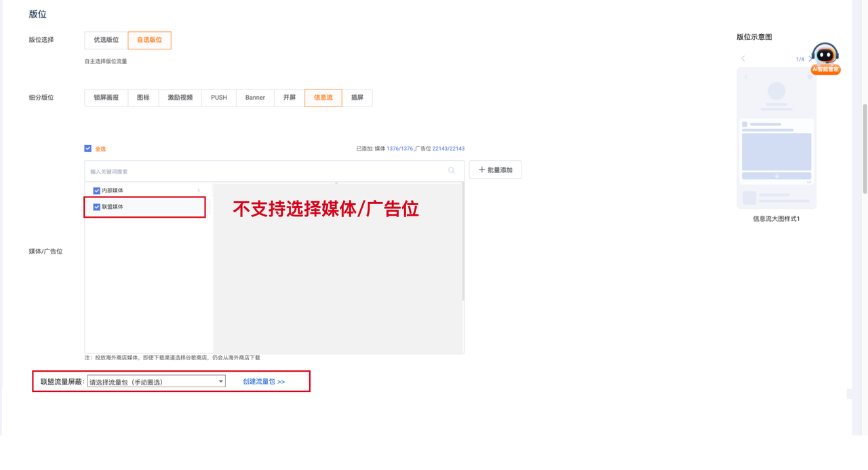The height and width of the screenshot is (470, 868).
Task: Select the 自选版位 placement option
Action: 149,40
